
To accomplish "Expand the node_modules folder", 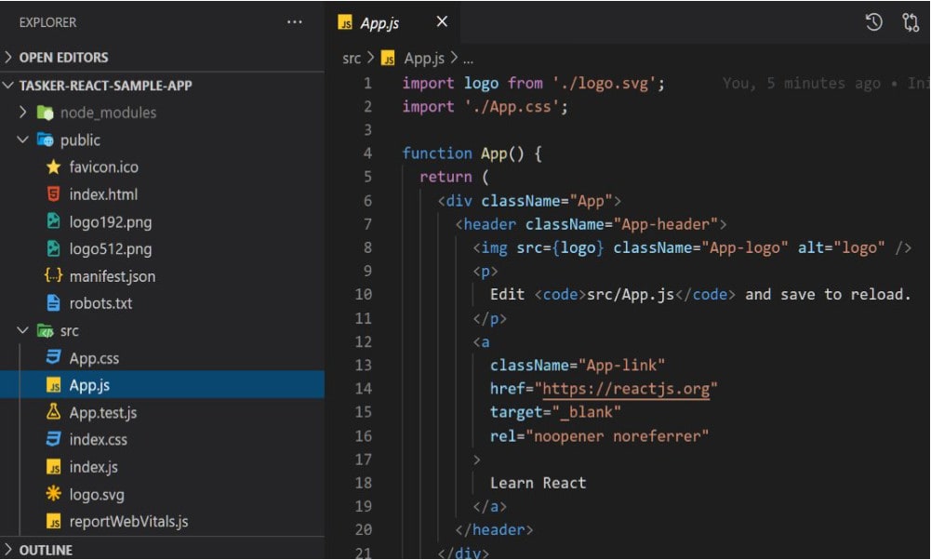I will (x=108, y=113).
